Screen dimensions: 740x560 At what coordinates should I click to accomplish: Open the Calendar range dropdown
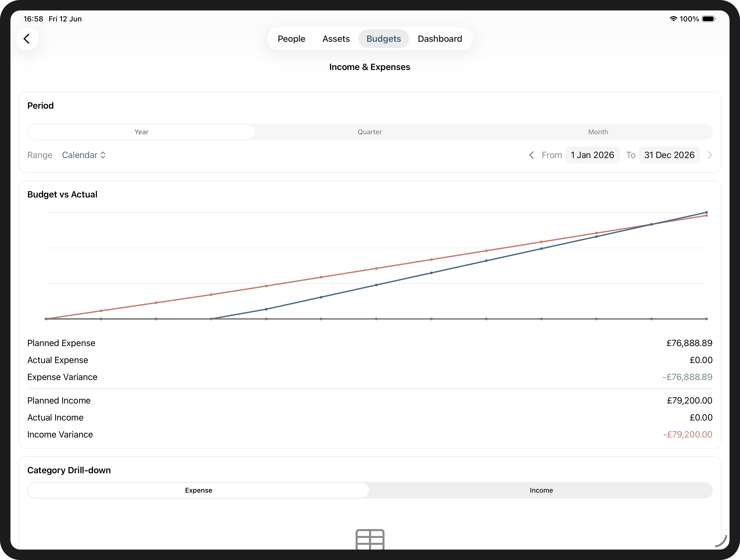(84, 155)
